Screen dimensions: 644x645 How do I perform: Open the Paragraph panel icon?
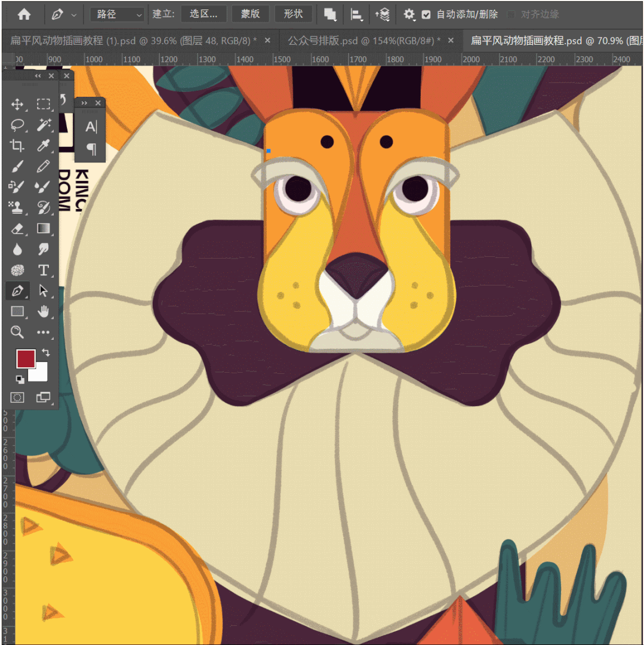[x=91, y=149]
